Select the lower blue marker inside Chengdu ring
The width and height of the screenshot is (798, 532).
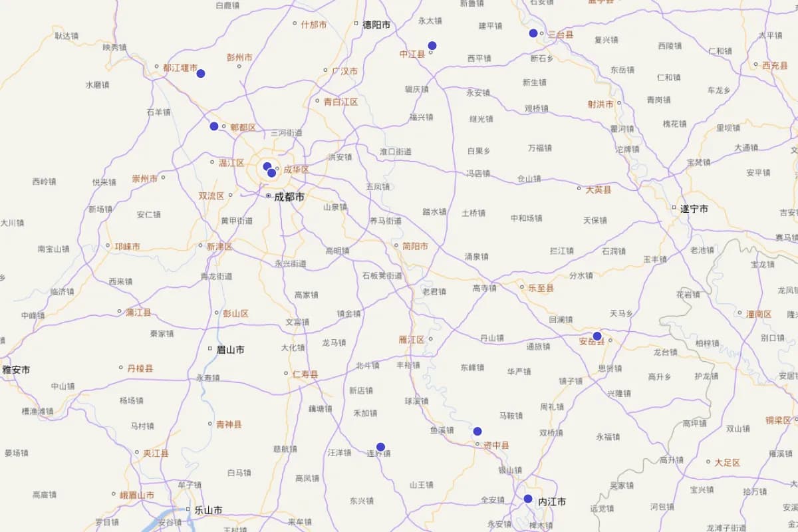pos(271,173)
